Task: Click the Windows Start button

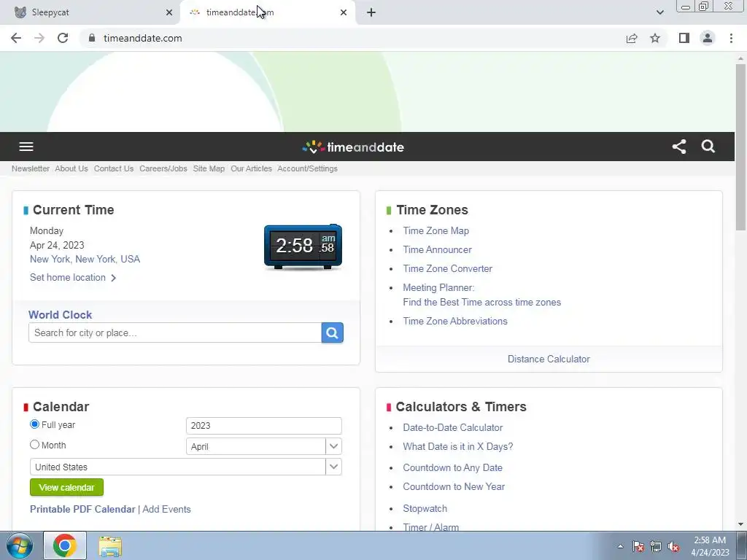Action: coord(20,545)
